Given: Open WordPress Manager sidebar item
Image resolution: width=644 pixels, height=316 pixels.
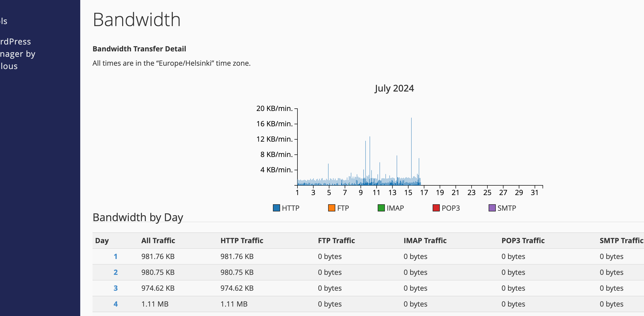Looking at the screenshot, I should pyautogui.click(x=17, y=54).
